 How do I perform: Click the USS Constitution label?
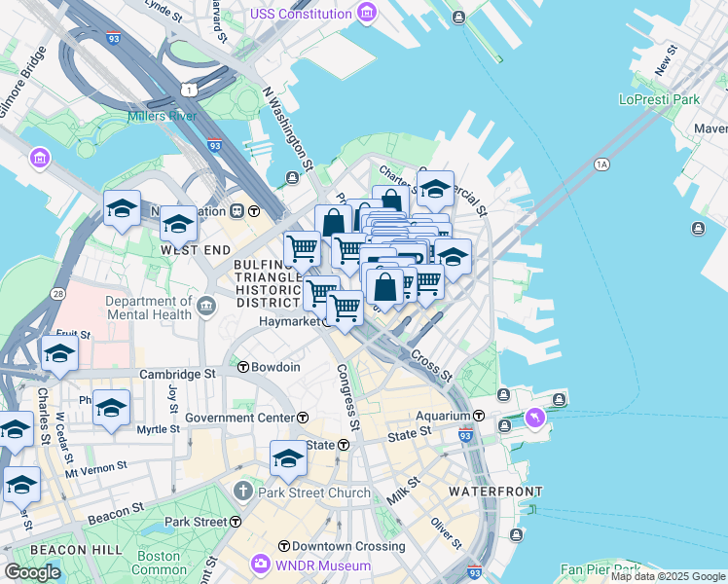point(301,14)
